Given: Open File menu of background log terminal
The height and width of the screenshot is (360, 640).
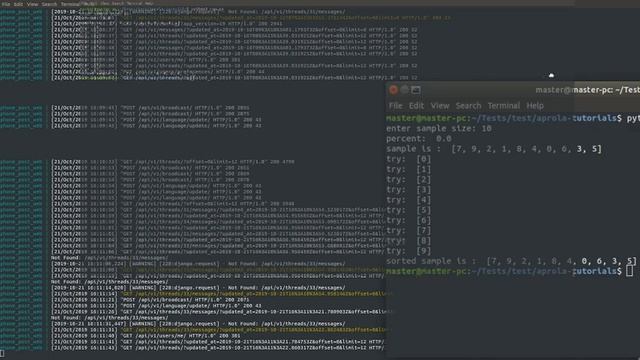Looking at the screenshot, I should 6,4.
